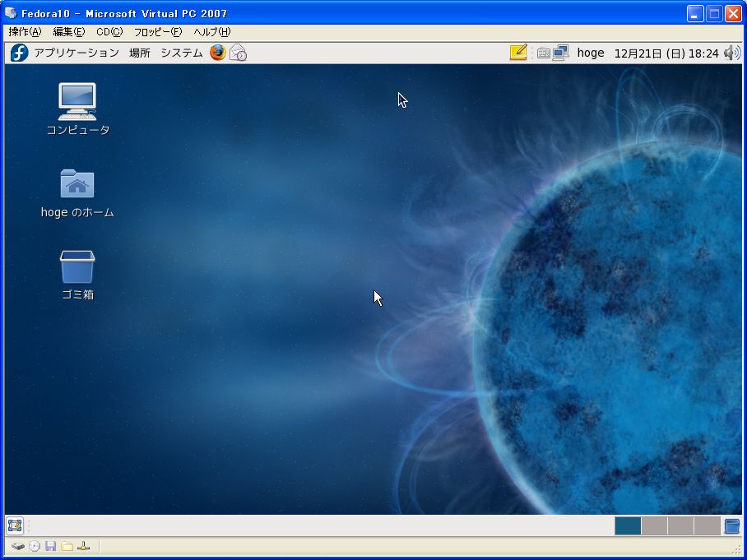
Task: Switch to the fourth workspace
Action: (707, 526)
